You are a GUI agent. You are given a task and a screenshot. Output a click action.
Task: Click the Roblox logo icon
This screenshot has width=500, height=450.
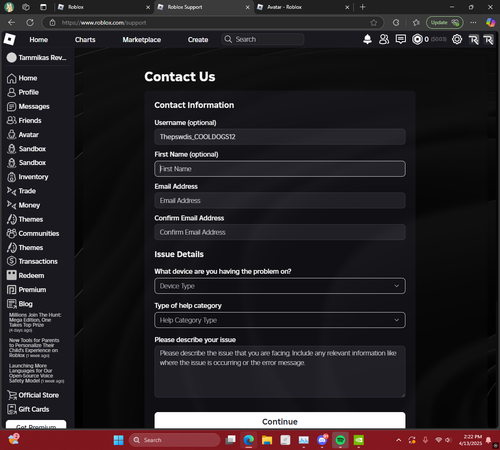[10, 39]
